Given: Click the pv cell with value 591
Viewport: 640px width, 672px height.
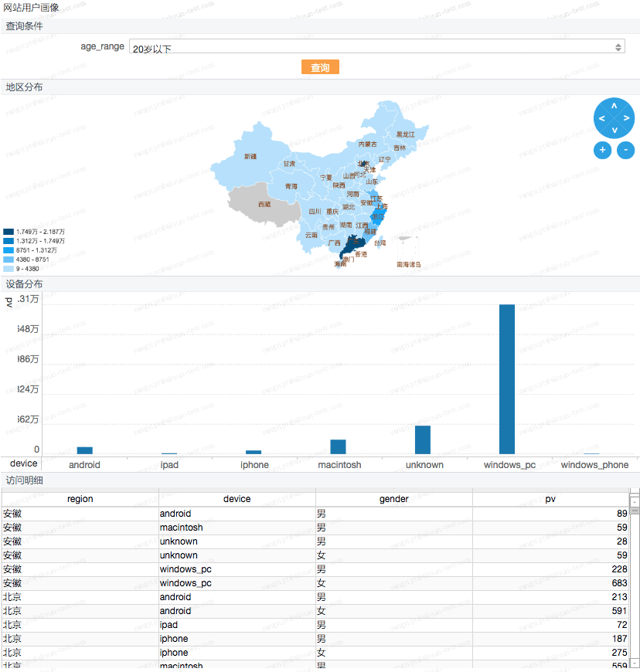Looking at the screenshot, I should point(550,611).
